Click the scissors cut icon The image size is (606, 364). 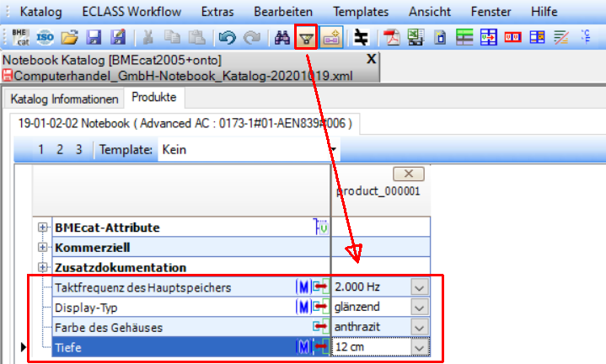pyautogui.click(x=148, y=38)
